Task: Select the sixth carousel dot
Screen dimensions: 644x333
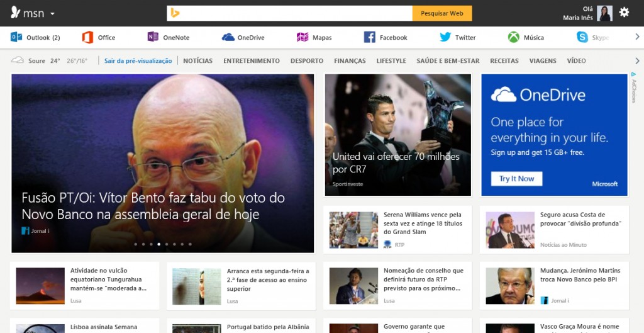Action: tap(174, 244)
